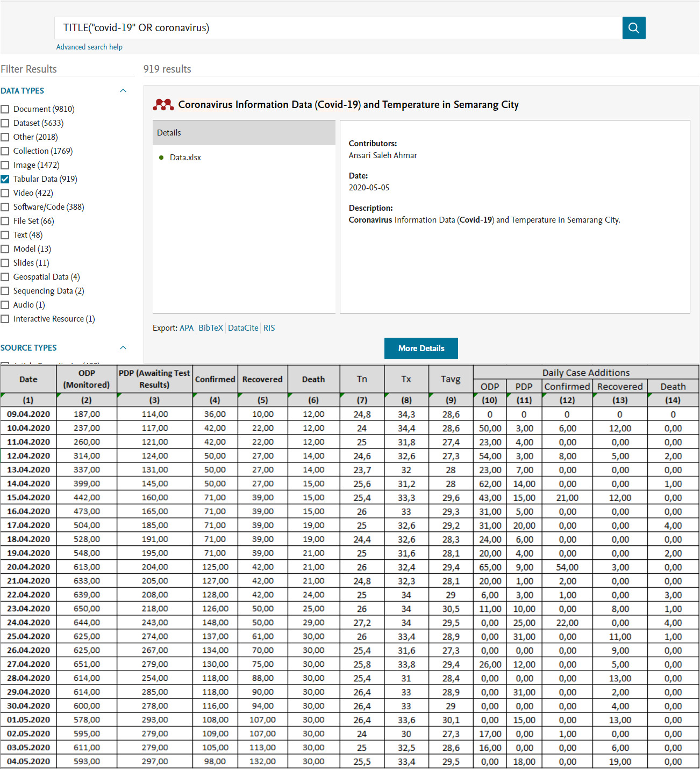Enable the Slides (11) filter
The width and height of the screenshot is (700, 769).
point(5,263)
